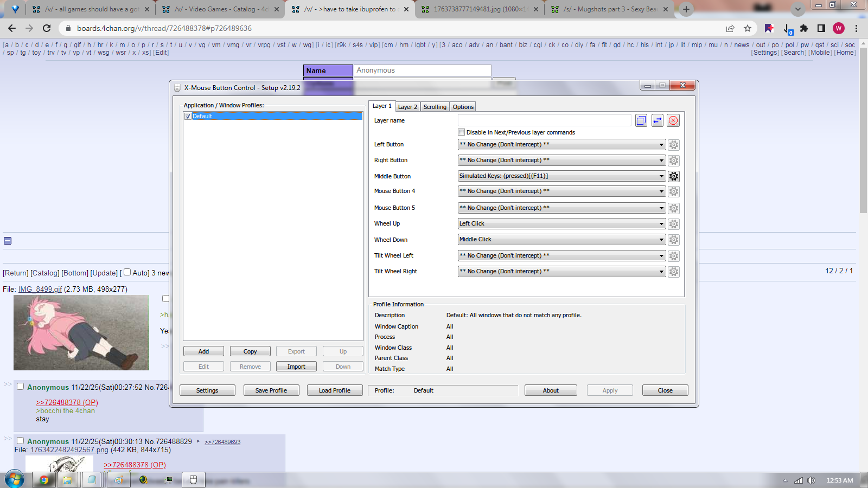Open a new Chrome tab with plus button
The image size is (868, 488).
[x=686, y=9]
